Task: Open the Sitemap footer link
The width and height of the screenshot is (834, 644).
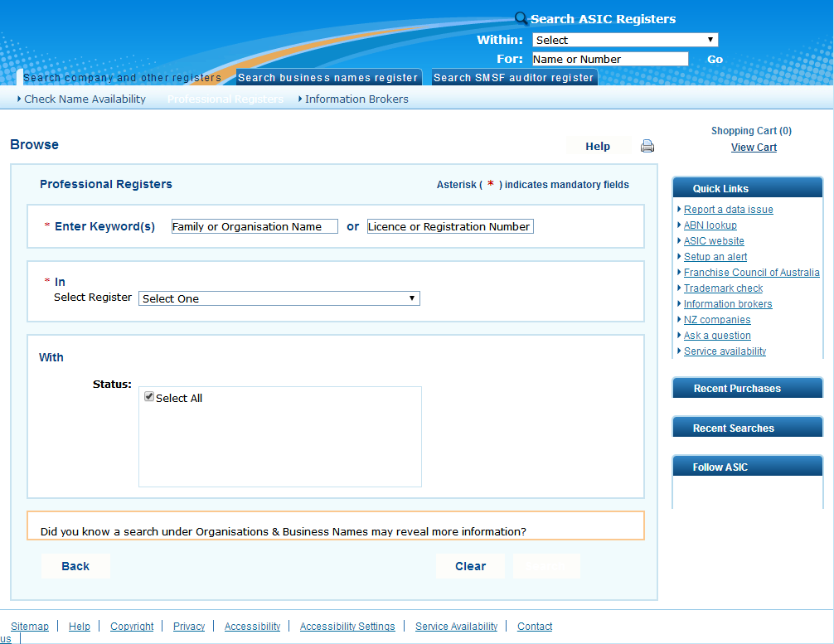Action: pos(30,627)
